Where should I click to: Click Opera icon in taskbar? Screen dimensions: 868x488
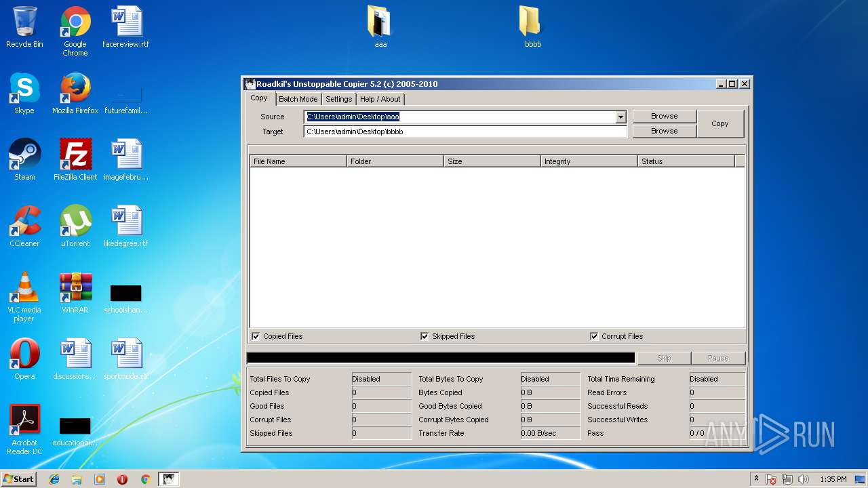coord(122,479)
